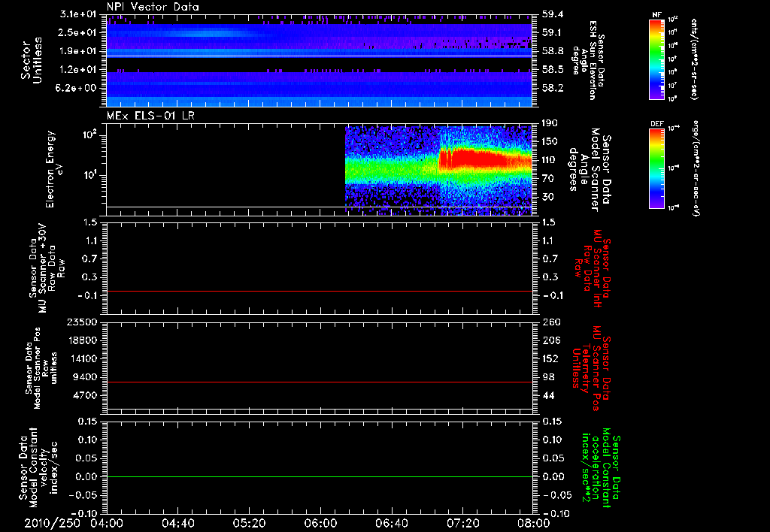Click the '1.9e+01' sector tick label

pyautogui.click(x=78, y=51)
